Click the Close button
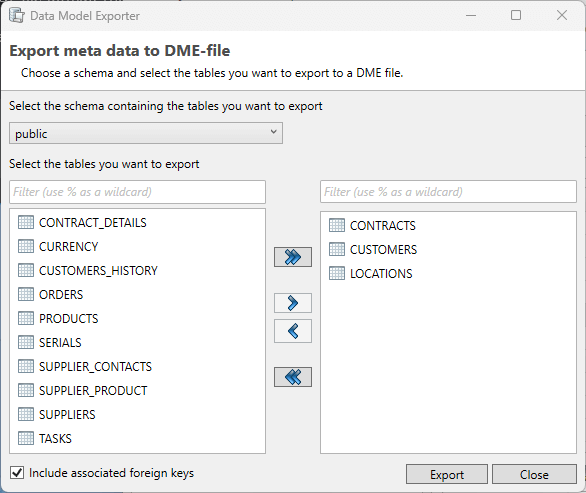This screenshot has width=586, height=493. click(534, 474)
